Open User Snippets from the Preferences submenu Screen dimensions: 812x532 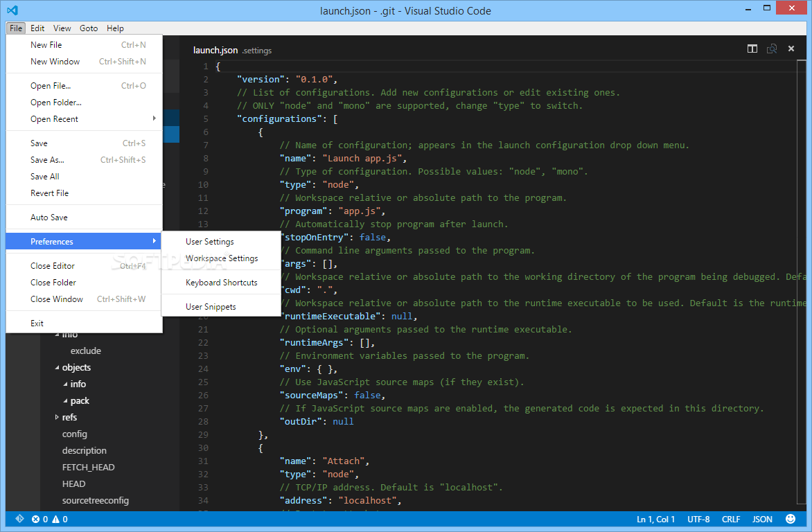coord(221,307)
